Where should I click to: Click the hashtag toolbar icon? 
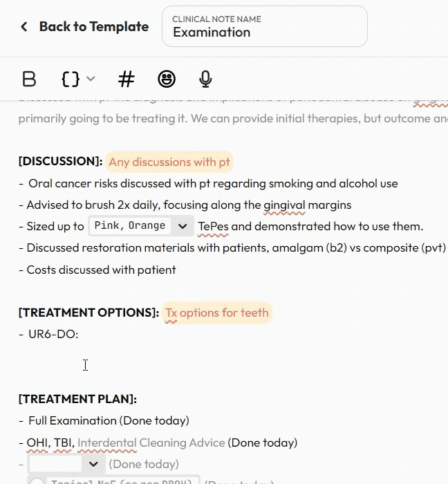(126, 79)
